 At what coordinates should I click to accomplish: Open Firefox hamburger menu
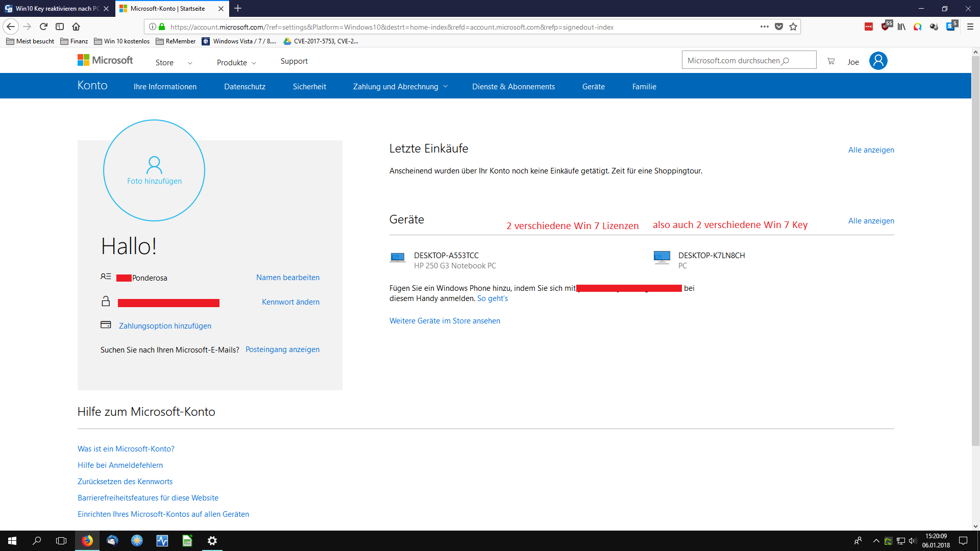[x=970, y=27]
